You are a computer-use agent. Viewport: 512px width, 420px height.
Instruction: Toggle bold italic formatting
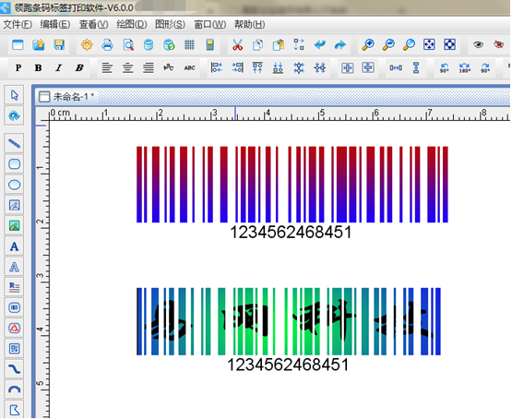[x=79, y=67]
